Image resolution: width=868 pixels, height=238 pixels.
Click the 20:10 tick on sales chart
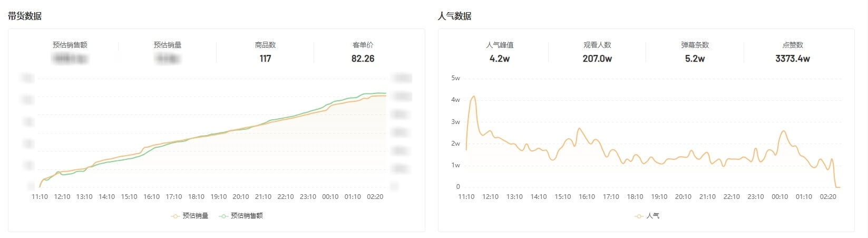241,197
